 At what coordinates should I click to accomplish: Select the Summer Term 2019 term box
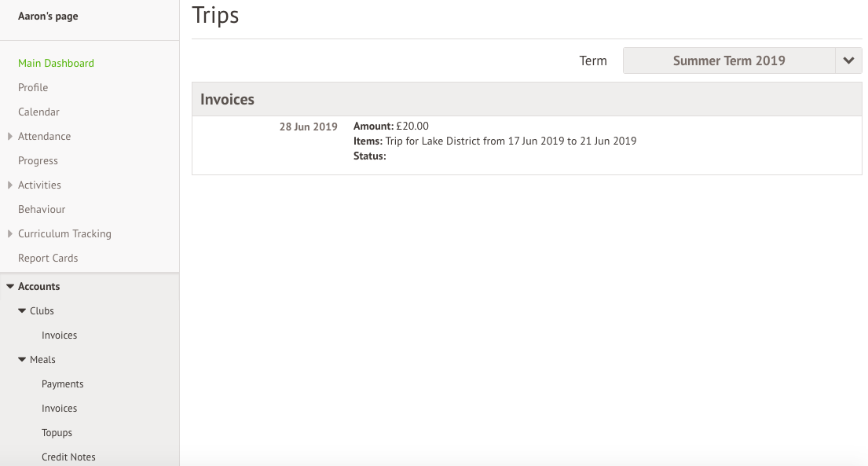tap(728, 61)
